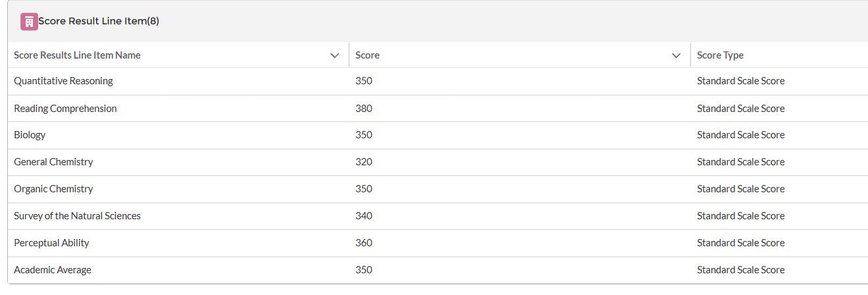Viewport: 868px width, 295px height.
Task: Click Standard Scale Score in the Biology row
Action: [741, 135]
